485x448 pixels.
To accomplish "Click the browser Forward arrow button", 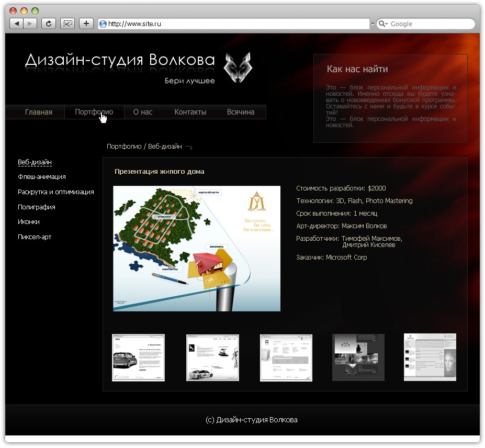I will pos(30,24).
